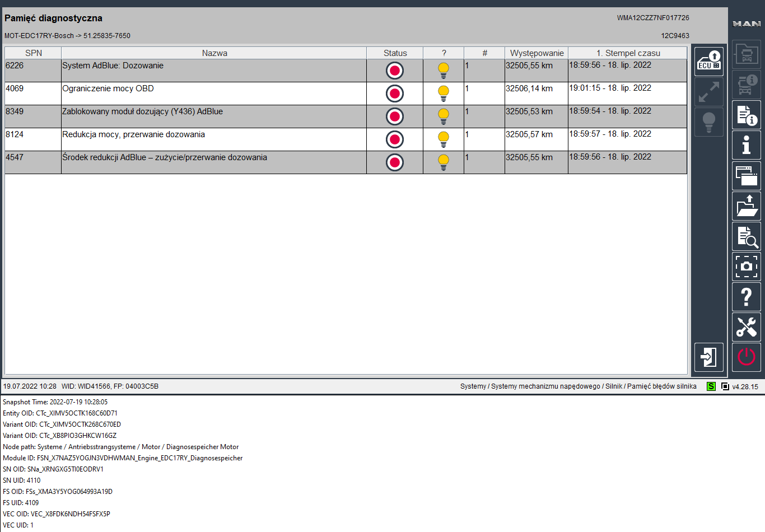Click the MOT-EDC17RY-Bosch control unit label
The image size is (765, 532).
coord(67,36)
